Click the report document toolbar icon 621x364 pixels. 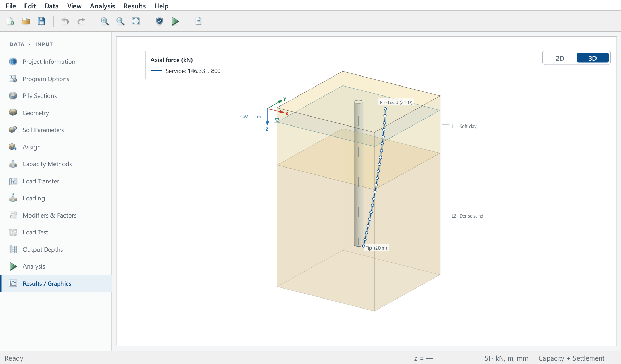click(x=198, y=21)
